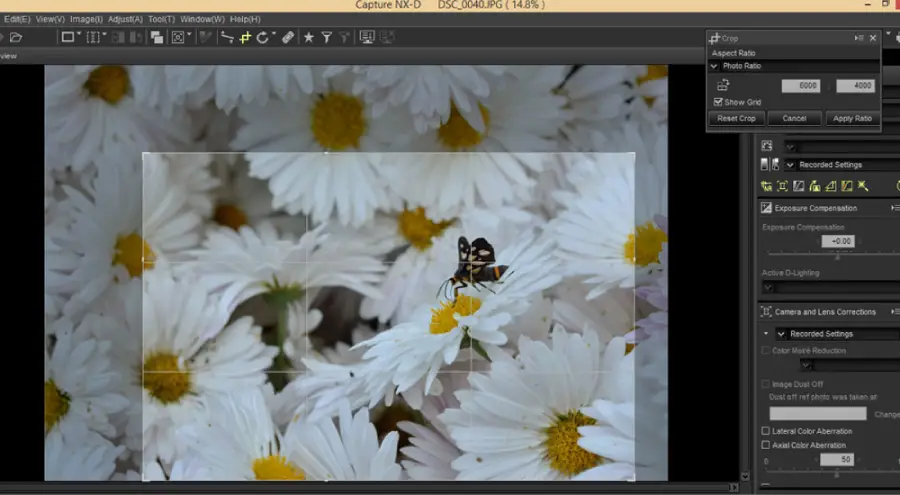Image resolution: width=900 pixels, height=495 pixels.
Task: Select the single image view mode icon
Action: (68, 37)
